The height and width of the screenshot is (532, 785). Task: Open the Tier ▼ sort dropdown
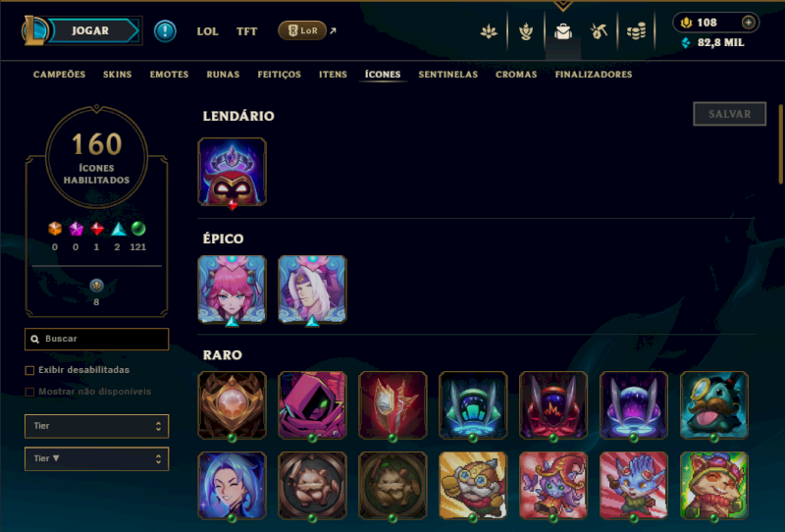click(x=96, y=458)
